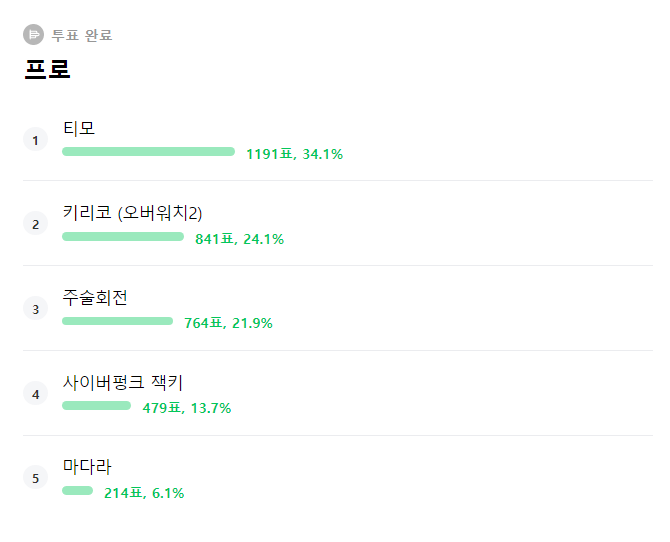
Task: Click the rank 3 number badge
Action: 35,309
